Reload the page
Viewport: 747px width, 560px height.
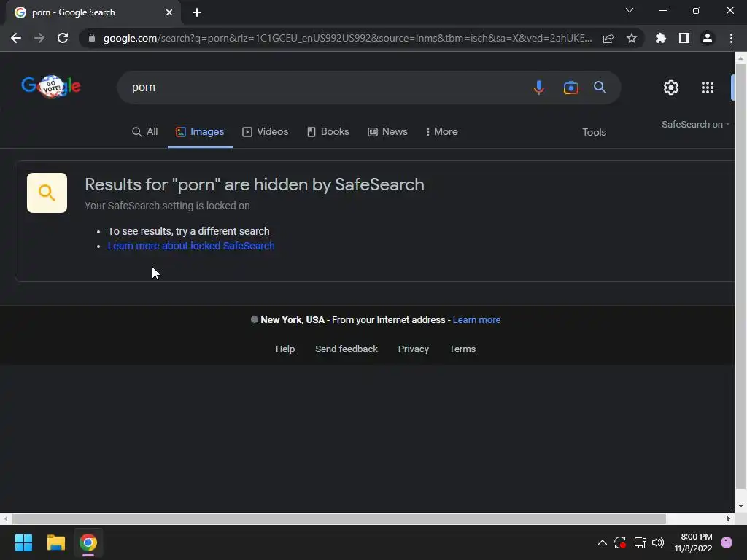(x=63, y=38)
